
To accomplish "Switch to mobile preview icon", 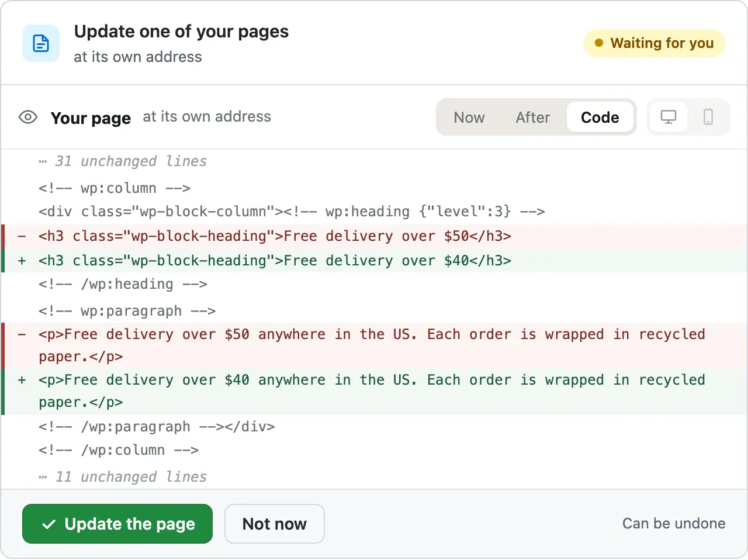I will pos(708,117).
